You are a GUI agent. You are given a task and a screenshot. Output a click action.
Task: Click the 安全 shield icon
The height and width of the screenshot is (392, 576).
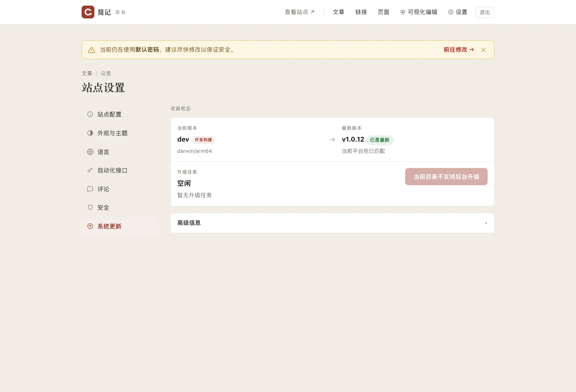[x=90, y=208]
